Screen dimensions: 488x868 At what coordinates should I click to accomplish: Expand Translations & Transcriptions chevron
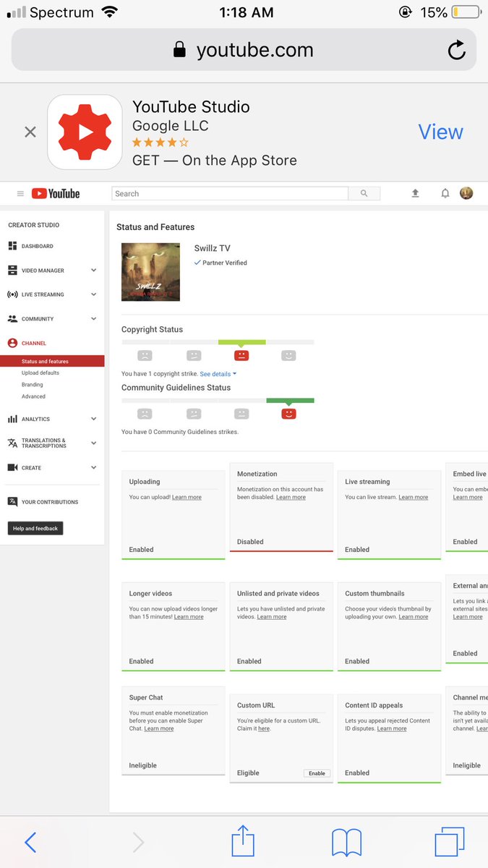click(94, 443)
